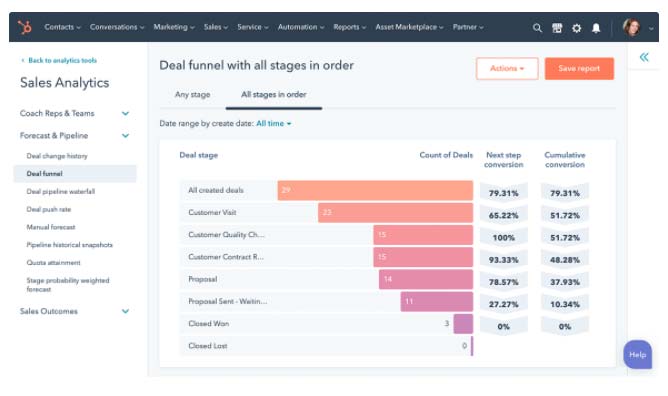The width and height of the screenshot is (668, 396).
Task: Open the Sales menu
Action: [216, 27]
